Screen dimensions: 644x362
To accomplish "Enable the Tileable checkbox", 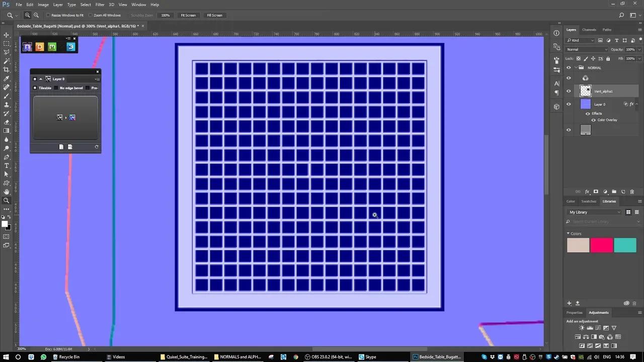I will pyautogui.click(x=35, y=88).
